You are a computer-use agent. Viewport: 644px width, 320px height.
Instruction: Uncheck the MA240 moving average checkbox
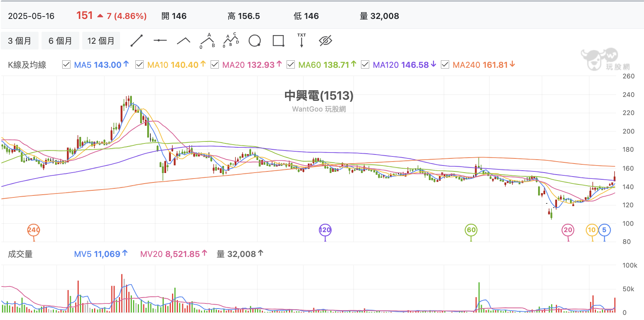click(445, 65)
